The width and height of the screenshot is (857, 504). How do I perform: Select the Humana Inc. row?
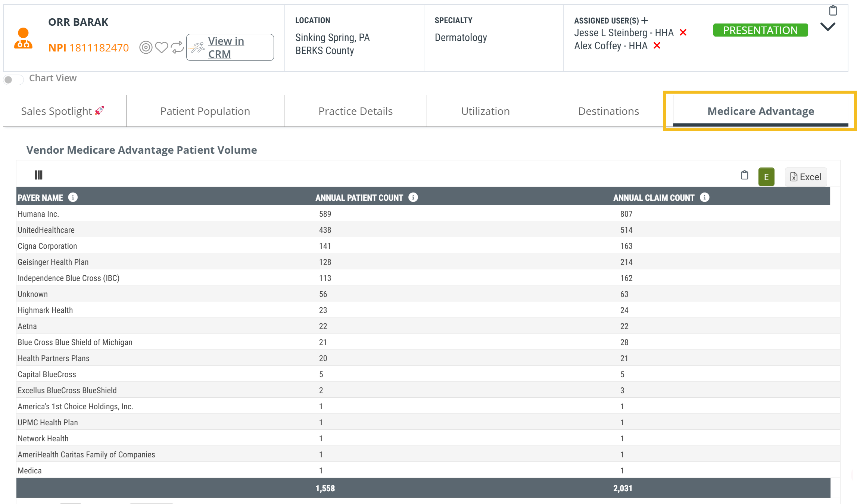428,214
